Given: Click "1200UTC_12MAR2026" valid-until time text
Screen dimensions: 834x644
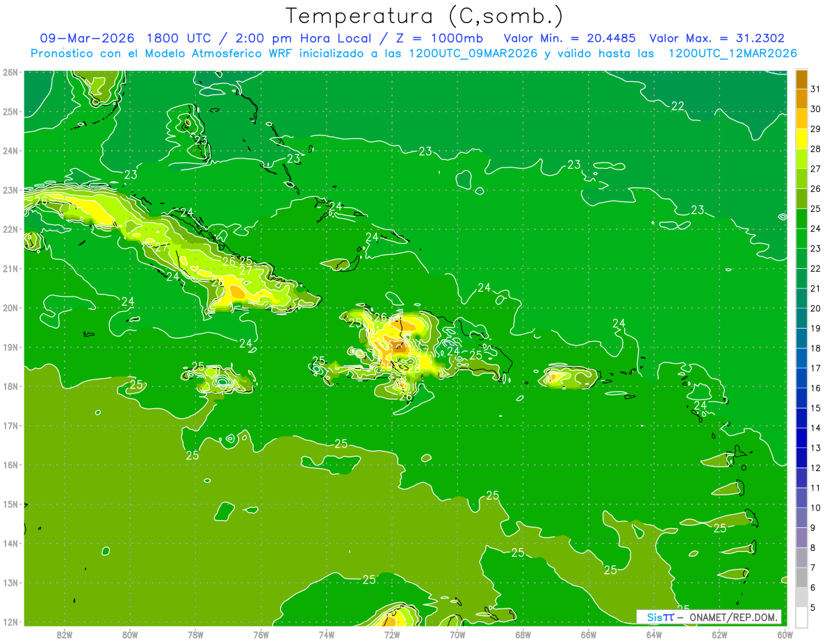Looking at the screenshot, I should [x=733, y=53].
